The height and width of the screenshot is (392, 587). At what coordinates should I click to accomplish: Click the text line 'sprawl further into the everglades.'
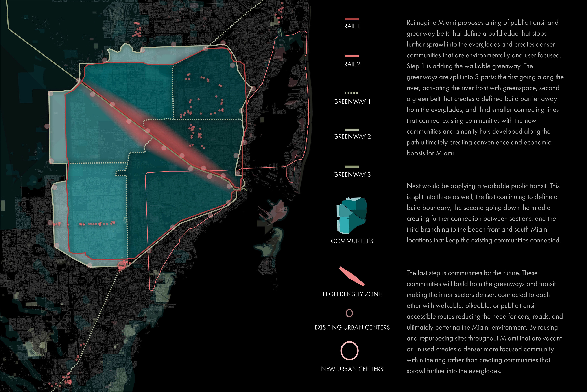point(454,371)
